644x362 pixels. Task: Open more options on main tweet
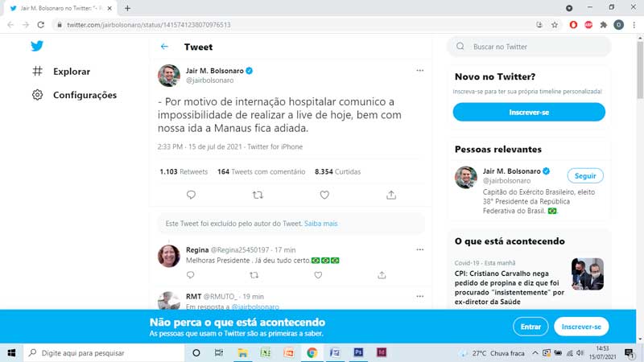tap(419, 71)
